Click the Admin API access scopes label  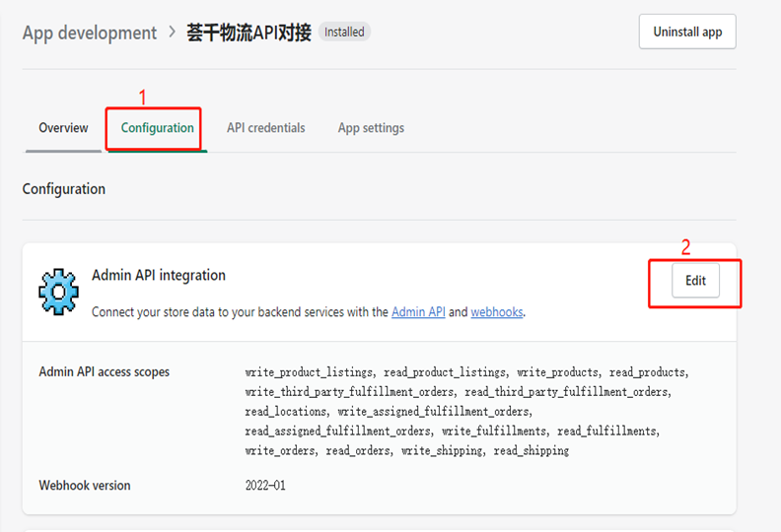pos(105,371)
